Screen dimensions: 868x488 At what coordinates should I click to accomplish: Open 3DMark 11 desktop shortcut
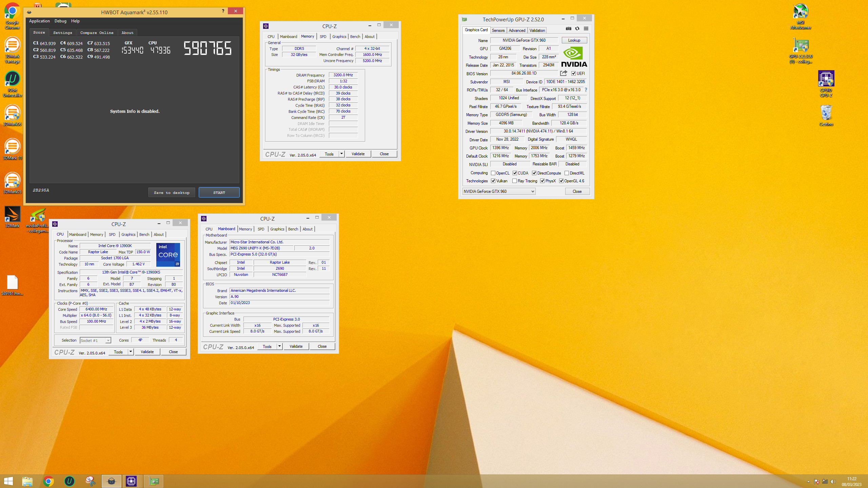[x=12, y=149]
